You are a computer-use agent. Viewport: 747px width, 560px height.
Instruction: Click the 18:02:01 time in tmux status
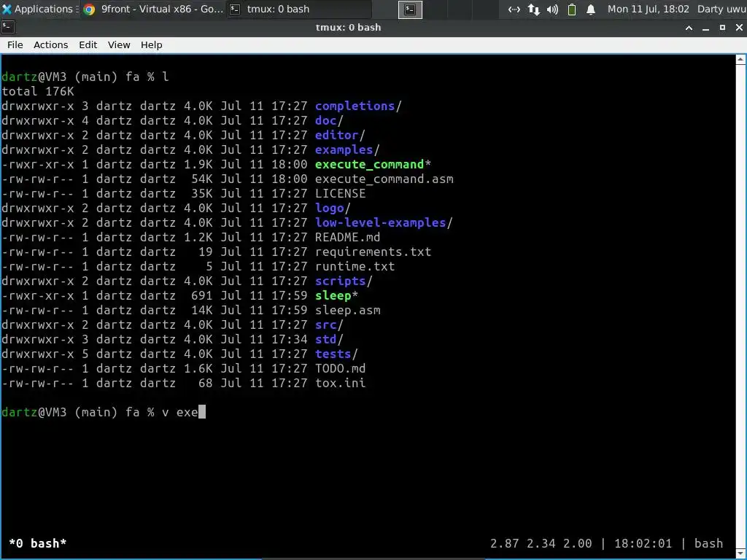[643, 543]
